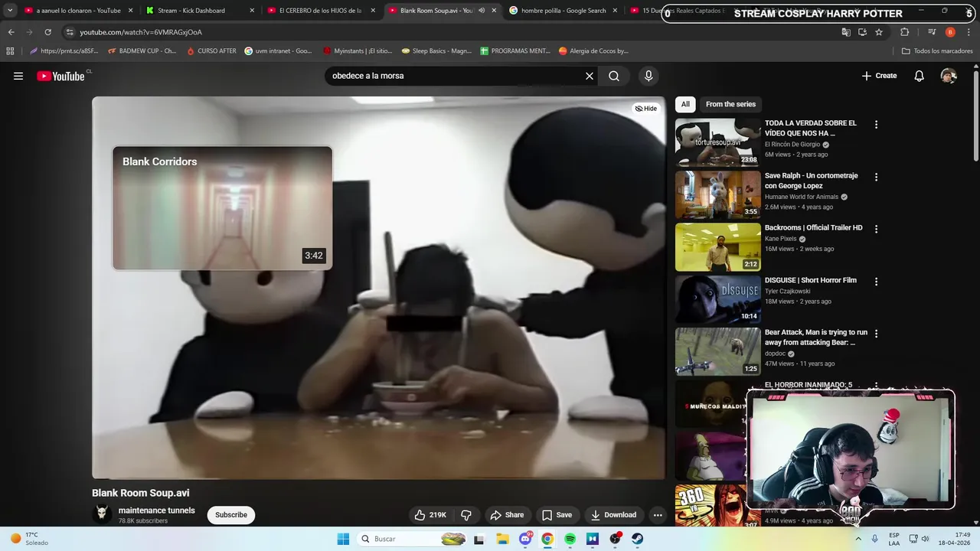Image resolution: width=980 pixels, height=551 pixels.
Task: Switch to the a aanuel lo clonaron tab
Action: (78, 11)
